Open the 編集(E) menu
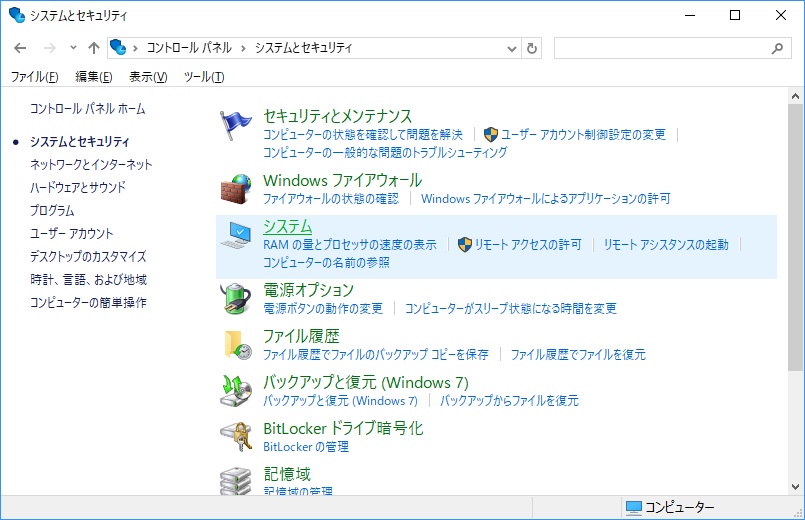This screenshot has height=520, width=805. (x=93, y=77)
